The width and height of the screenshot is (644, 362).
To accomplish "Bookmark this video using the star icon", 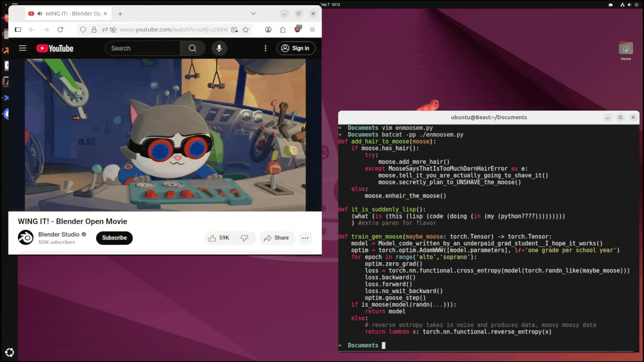I will (246, 29).
